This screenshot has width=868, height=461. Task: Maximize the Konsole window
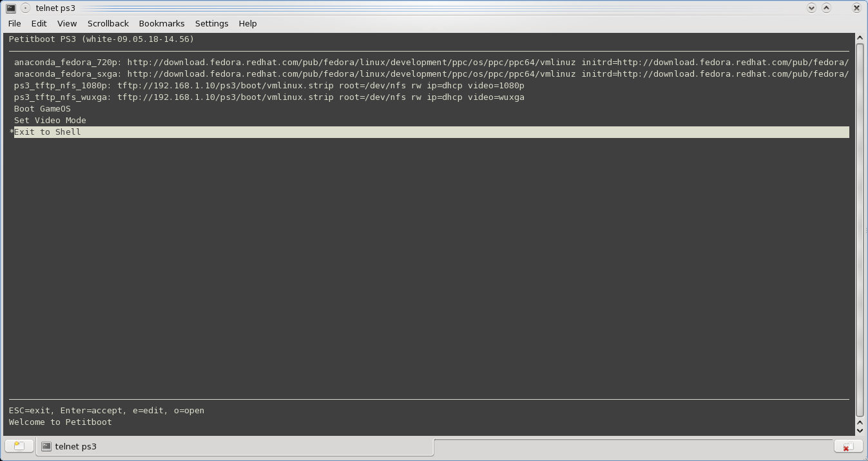pyautogui.click(x=826, y=8)
